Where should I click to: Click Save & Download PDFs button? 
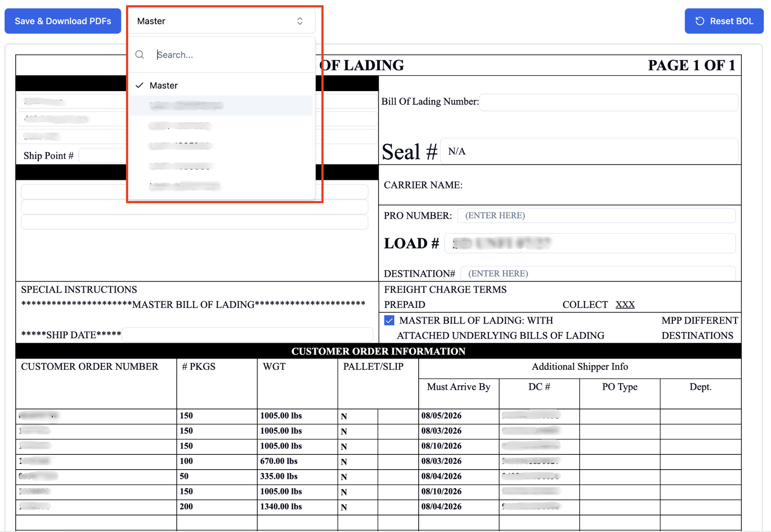[63, 21]
